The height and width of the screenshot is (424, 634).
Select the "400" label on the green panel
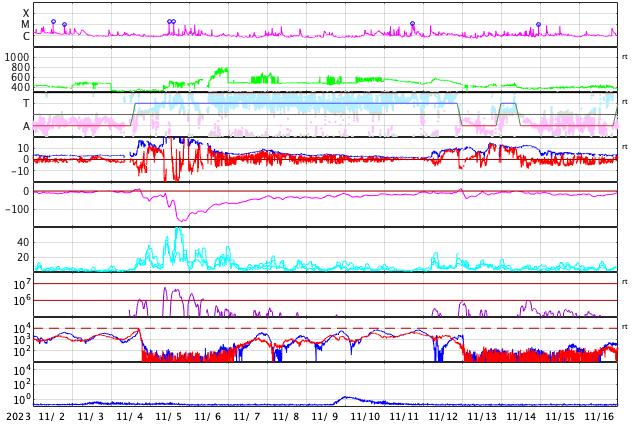(20, 87)
